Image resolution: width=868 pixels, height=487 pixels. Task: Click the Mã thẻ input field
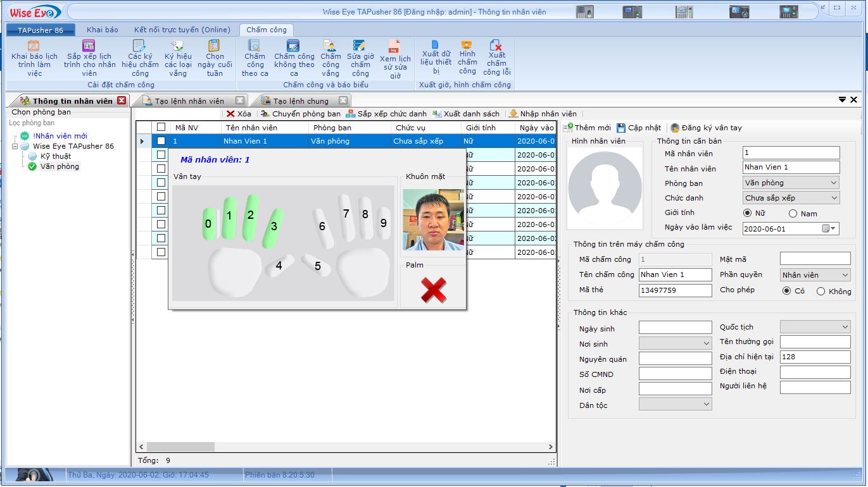tap(675, 290)
